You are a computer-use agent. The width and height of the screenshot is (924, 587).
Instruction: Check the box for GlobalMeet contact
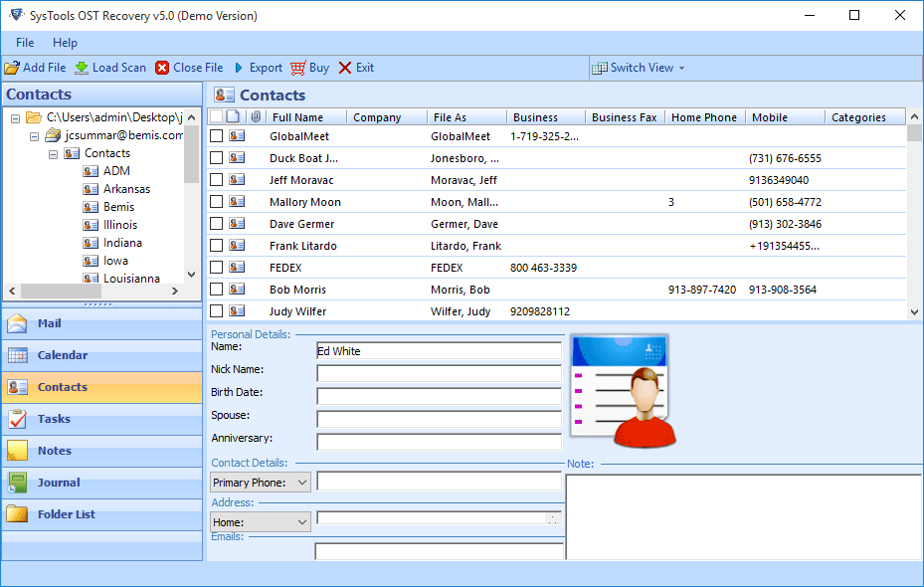(216, 136)
